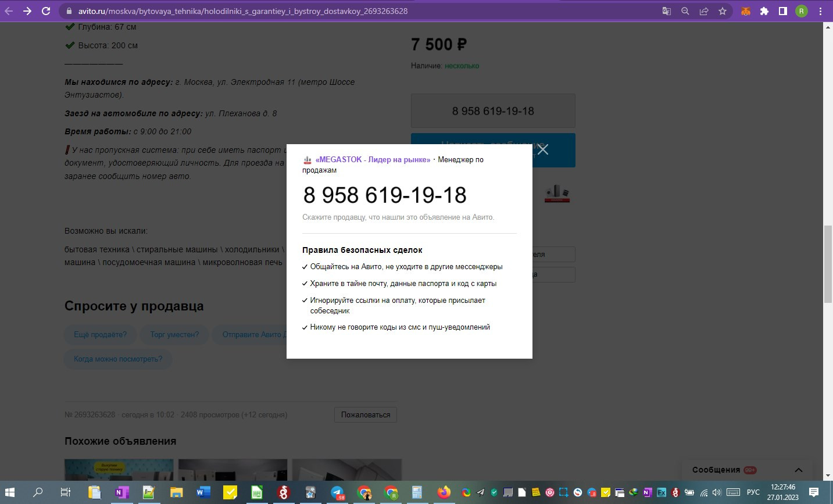Bookmark this page with the star

tap(723, 11)
